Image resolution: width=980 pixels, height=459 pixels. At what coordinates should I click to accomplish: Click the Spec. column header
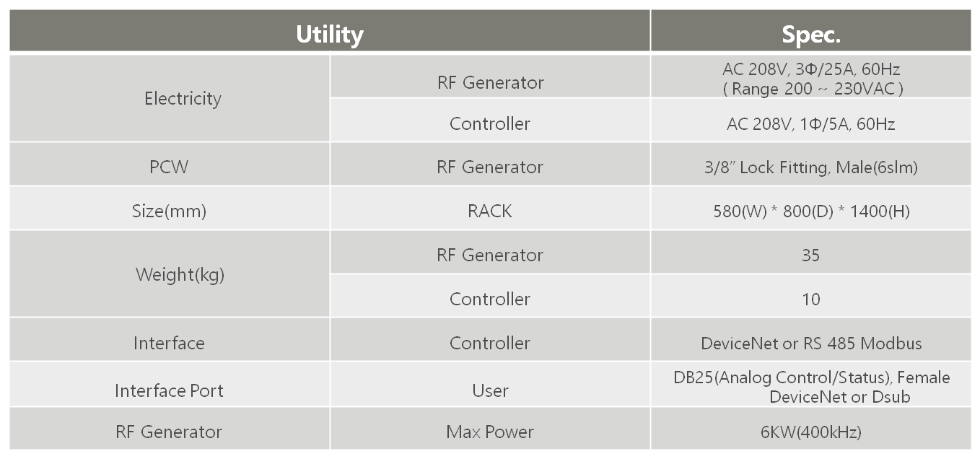(x=812, y=31)
